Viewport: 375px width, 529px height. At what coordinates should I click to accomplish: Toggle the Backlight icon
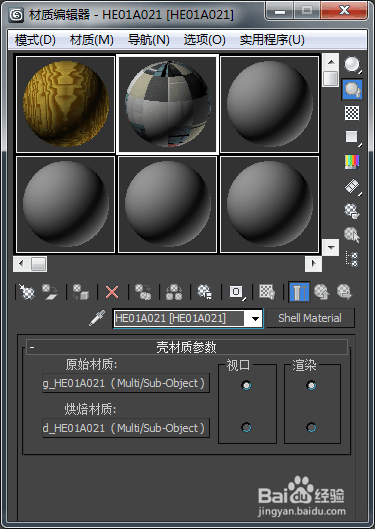click(x=352, y=89)
